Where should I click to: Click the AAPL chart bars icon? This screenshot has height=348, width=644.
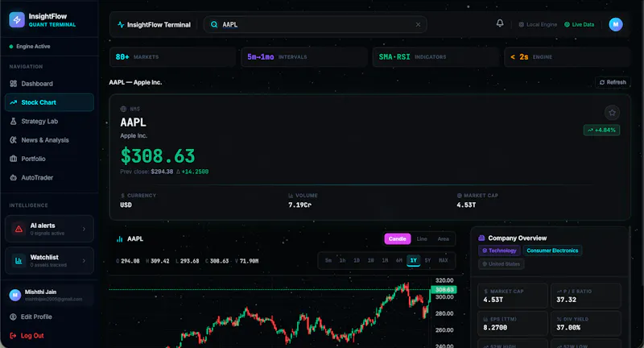click(119, 238)
